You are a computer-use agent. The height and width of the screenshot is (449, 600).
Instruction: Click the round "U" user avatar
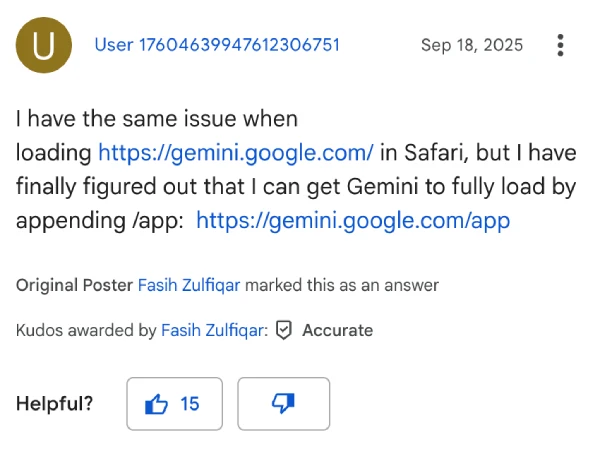44,46
